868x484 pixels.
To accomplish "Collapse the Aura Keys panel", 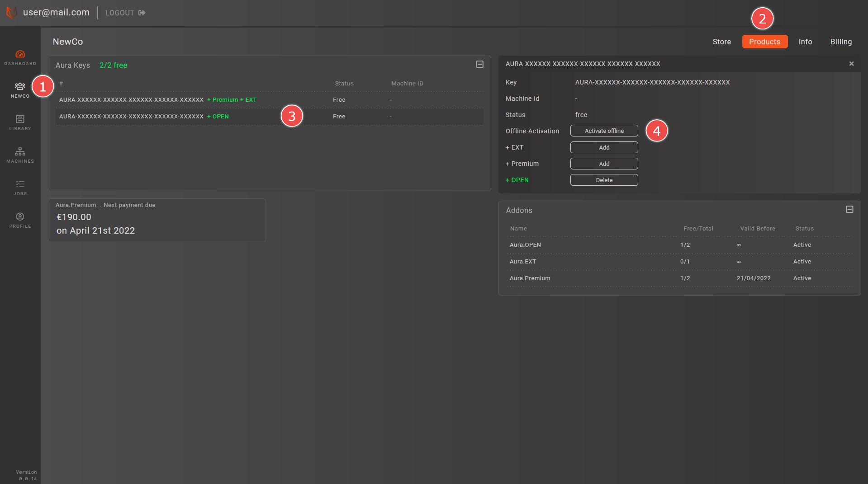I will click(x=480, y=65).
